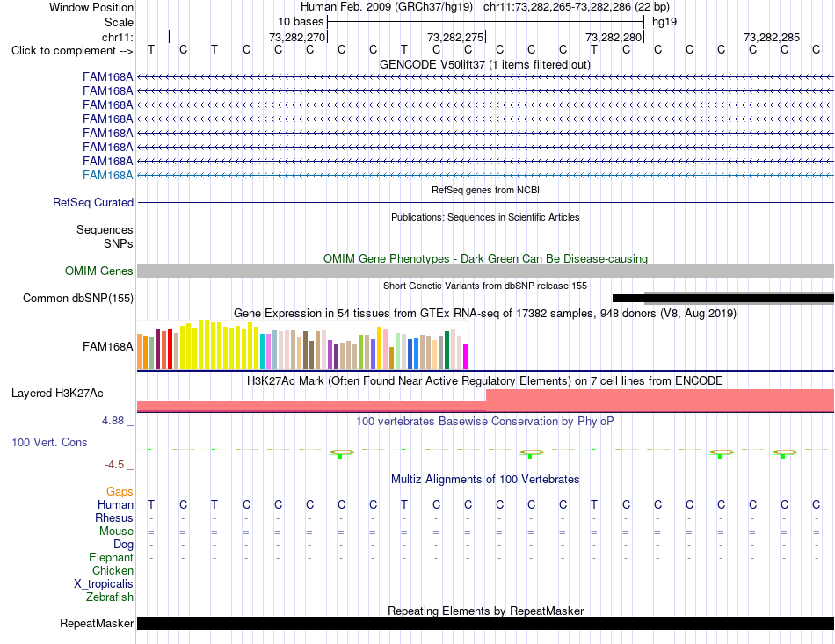The image size is (835, 644).
Task: Click the RefSeq Curated label
Action: click(93, 202)
